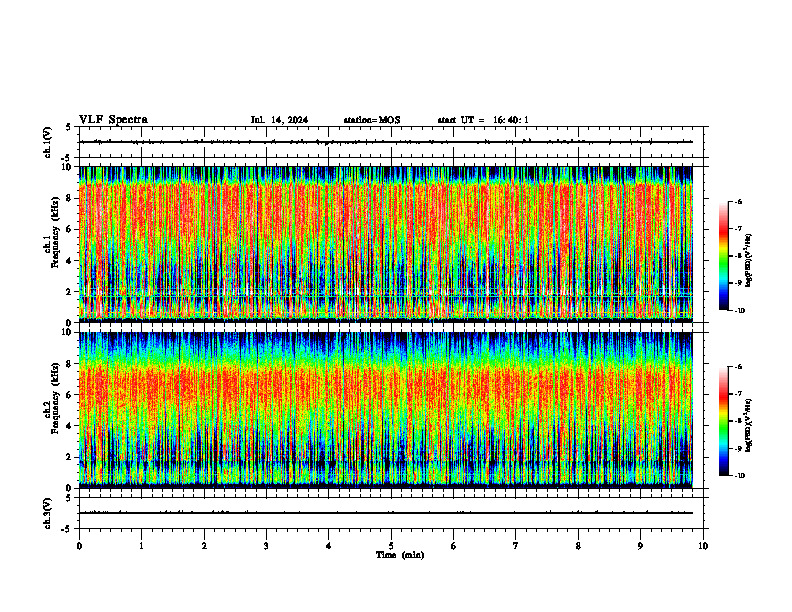
Task: Click the "-10" label on ch.1 color scale
Action: click(739, 311)
